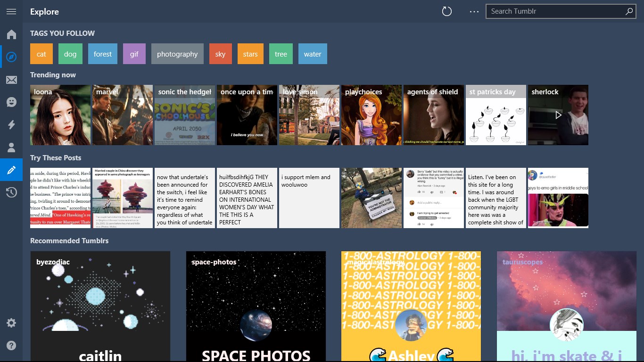Open Help with the question mark icon
This screenshot has width=644, height=362.
point(11,345)
